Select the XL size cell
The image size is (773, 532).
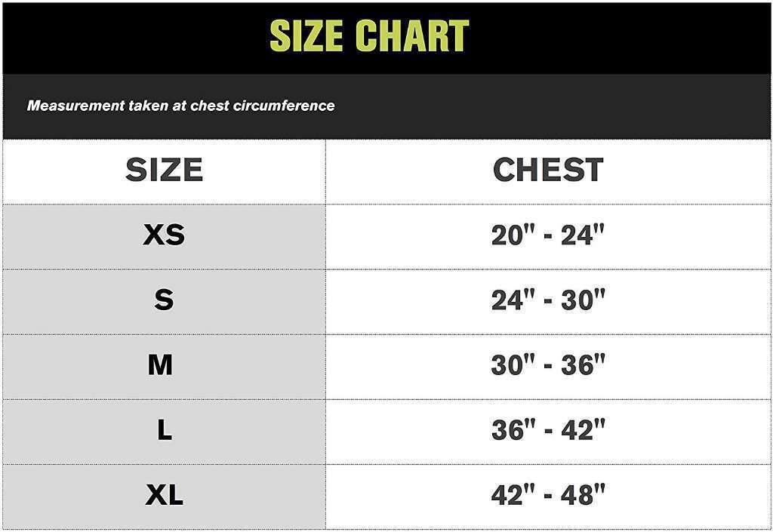164,497
